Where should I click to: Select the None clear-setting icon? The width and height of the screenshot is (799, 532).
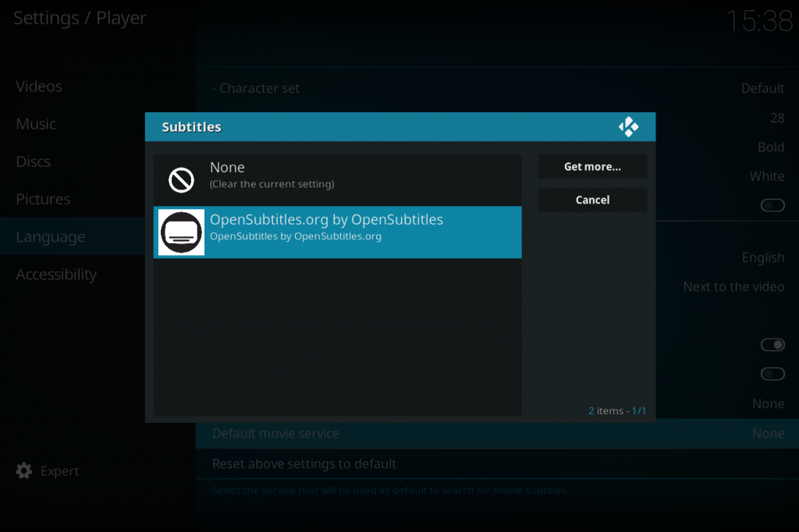click(x=181, y=180)
